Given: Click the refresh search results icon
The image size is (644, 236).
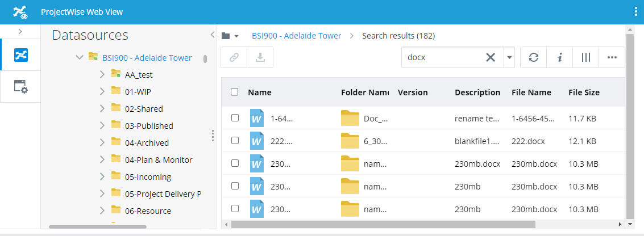Looking at the screenshot, I should tap(533, 57).
